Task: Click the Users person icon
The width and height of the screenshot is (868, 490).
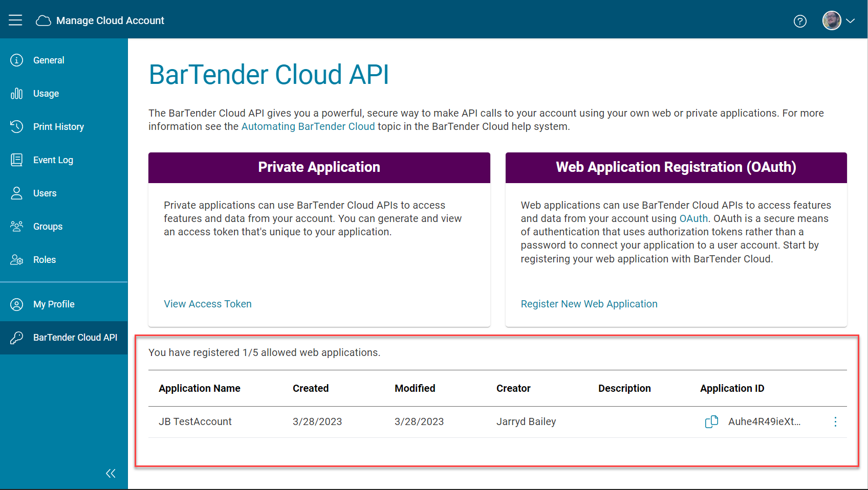Action: tap(17, 193)
